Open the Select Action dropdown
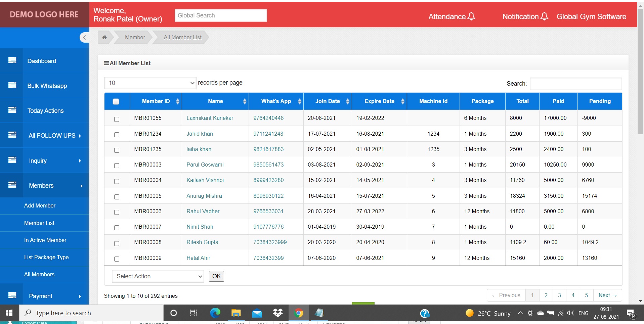 click(x=158, y=276)
